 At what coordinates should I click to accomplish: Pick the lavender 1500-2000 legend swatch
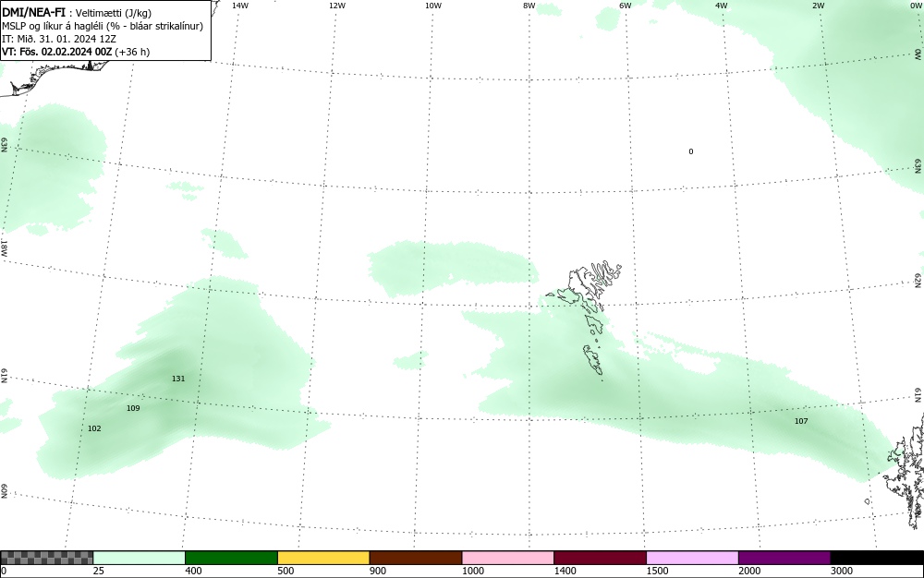coord(692,558)
